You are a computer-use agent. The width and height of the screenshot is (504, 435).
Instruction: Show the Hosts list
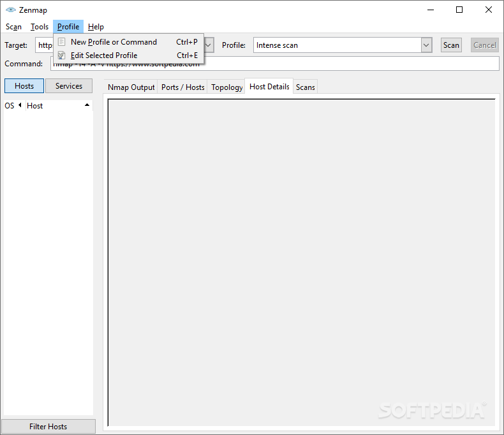(x=24, y=85)
